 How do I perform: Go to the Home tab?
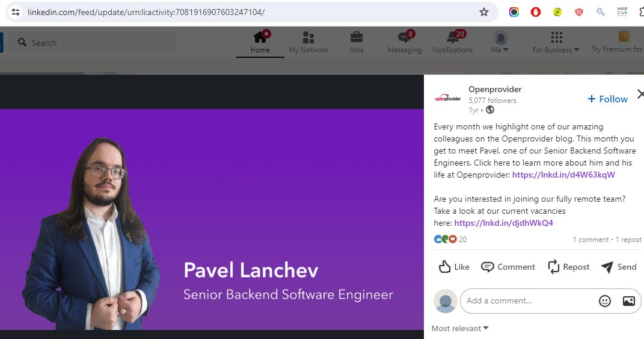point(260,42)
